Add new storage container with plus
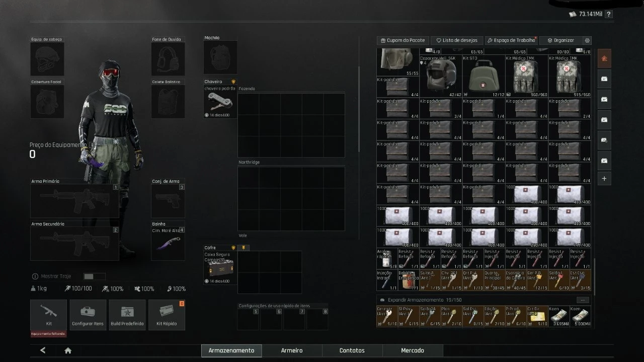The image size is (644, 362). coord(604,179)
